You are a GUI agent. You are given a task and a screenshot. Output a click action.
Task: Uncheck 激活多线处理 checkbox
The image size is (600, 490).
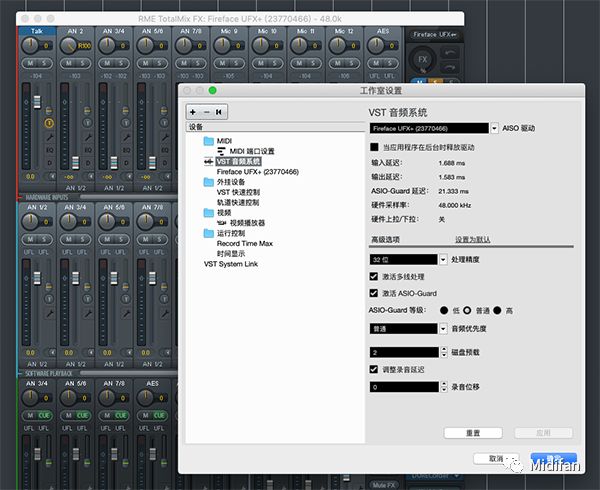point(375,275)
